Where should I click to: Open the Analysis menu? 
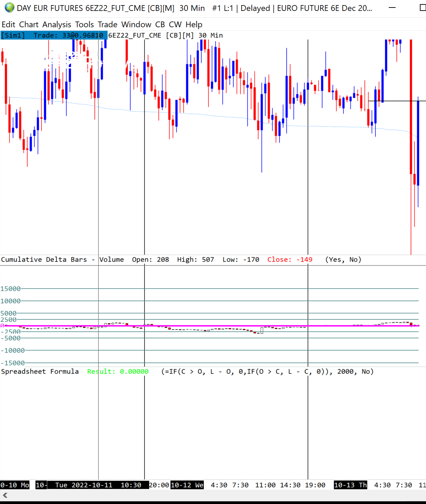coord(57,25)
